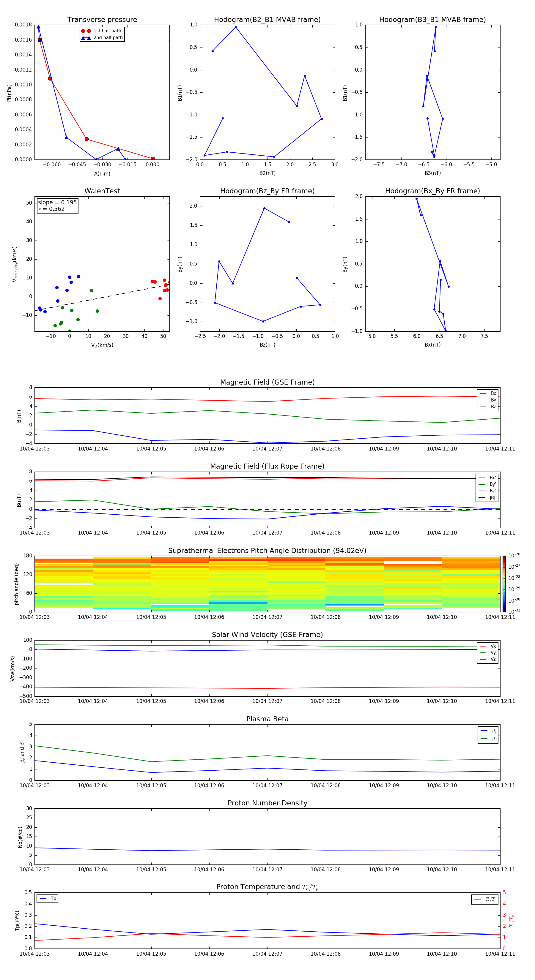Screen dimensions: 535x980
Task: Click the 'V_A(km/s)' x-axis label in WalenTest
Action: [x=102, y=345]
